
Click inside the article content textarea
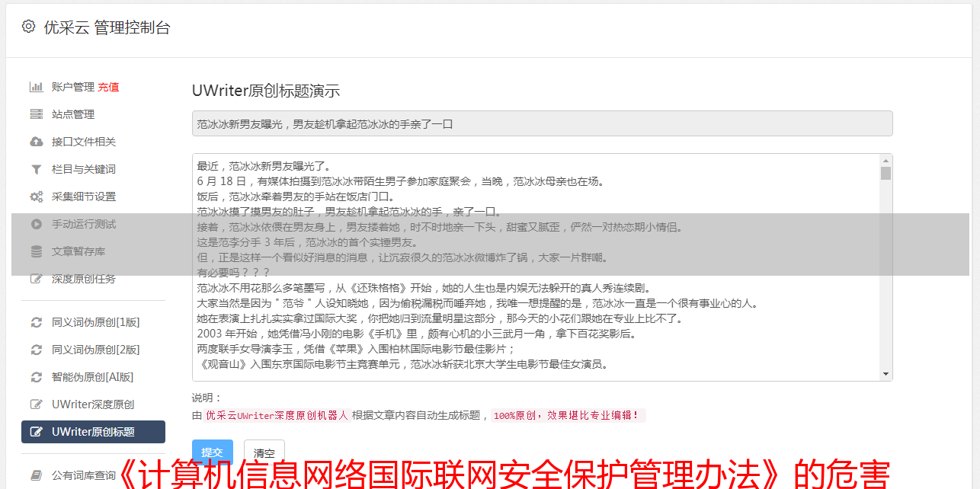click(536, 267)
